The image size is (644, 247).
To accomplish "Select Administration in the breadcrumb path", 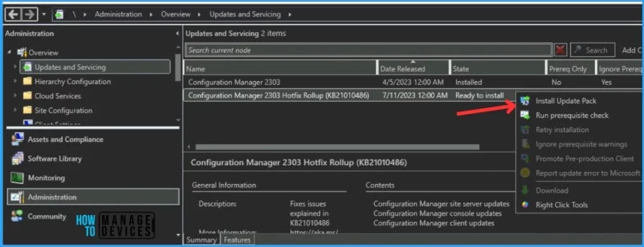I will point(118,14).
